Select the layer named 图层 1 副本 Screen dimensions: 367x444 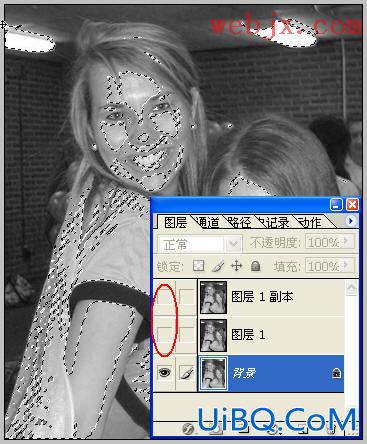[262, 296]
